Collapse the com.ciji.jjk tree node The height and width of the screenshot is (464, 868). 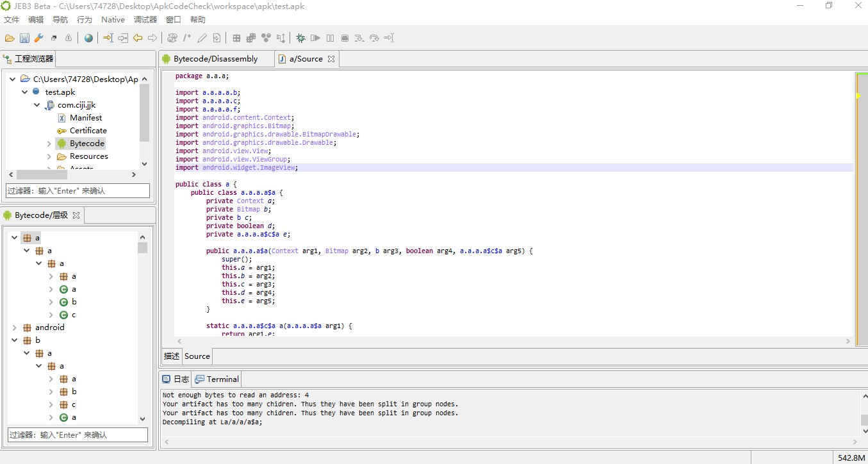point(37,105)
